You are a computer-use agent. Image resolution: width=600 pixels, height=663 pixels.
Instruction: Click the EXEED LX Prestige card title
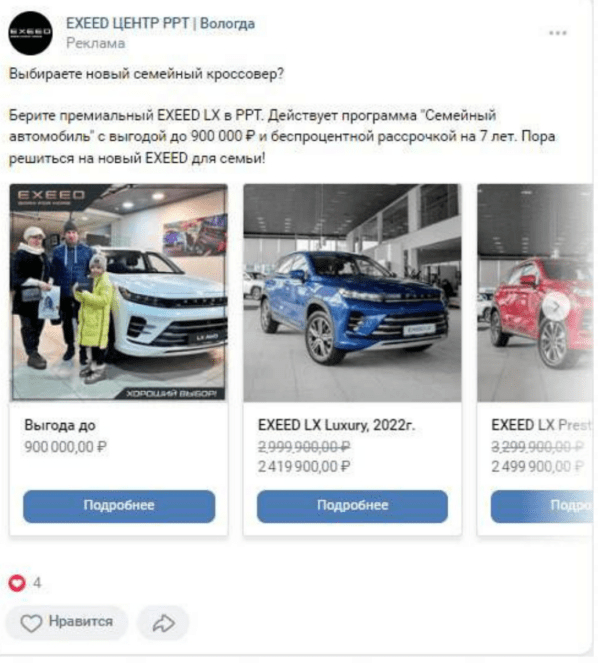click(542, 425)
